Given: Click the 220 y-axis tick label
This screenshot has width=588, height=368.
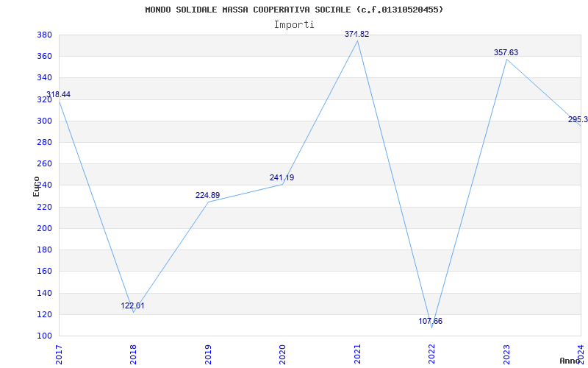Looking at the screenshot, I should (x=44, y=207).
